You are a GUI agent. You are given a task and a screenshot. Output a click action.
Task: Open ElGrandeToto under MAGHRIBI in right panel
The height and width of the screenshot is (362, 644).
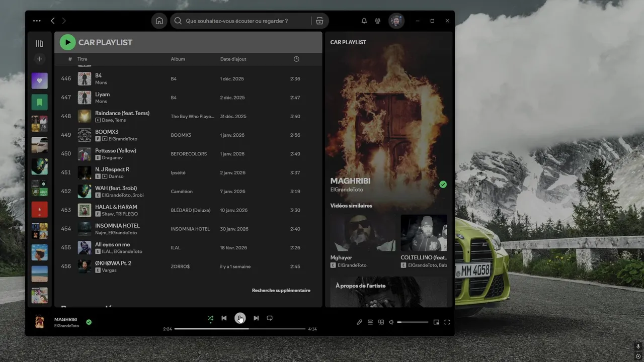tap(347, 190)
